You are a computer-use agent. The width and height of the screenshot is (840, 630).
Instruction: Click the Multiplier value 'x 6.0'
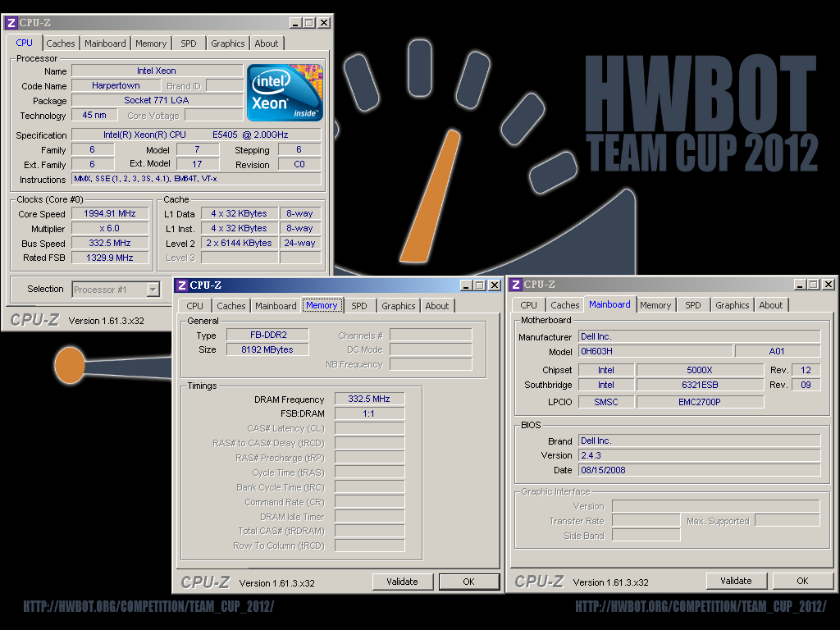point(110,228)
